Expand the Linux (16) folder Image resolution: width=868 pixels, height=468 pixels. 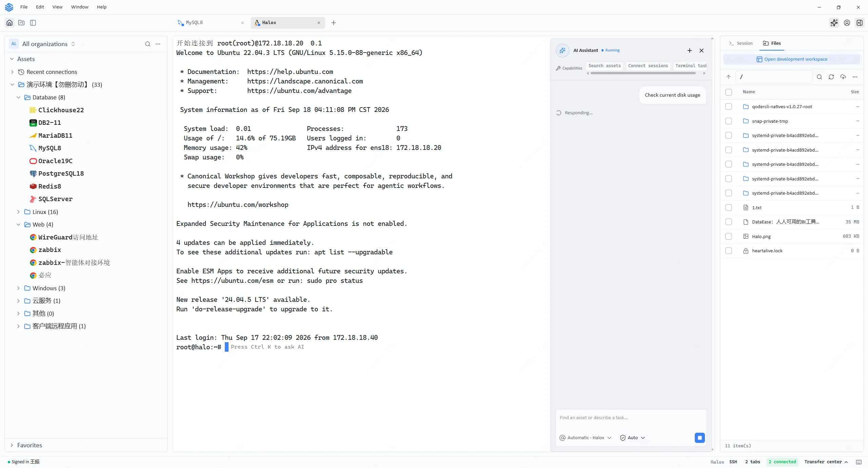coord(18,212)
